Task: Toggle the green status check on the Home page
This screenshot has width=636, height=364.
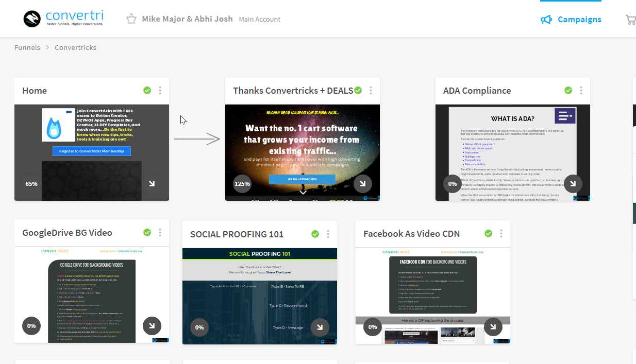Action: click(x=147, y=90)
